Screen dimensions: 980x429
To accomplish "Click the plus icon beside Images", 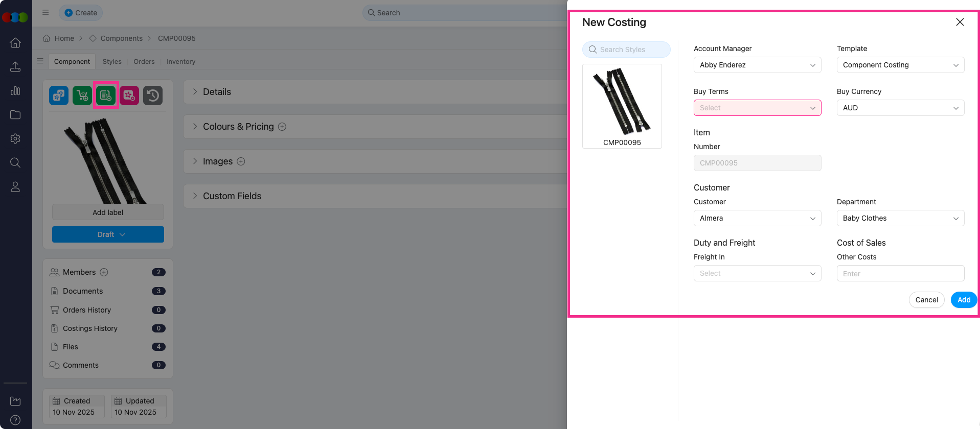I will tap(241, 161).
